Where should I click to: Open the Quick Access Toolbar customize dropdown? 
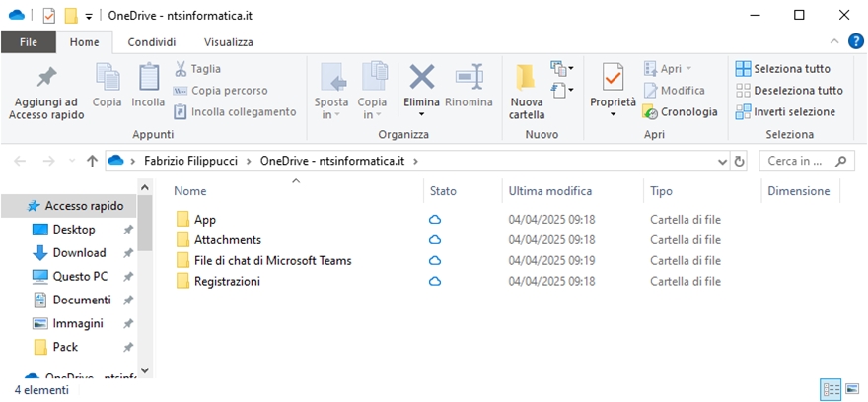[89, 17]
